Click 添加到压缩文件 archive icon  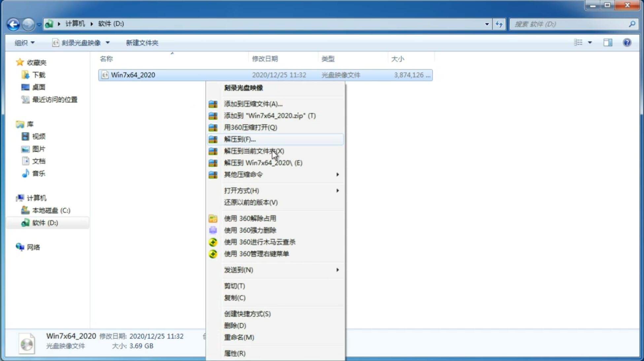pos(213,104)
